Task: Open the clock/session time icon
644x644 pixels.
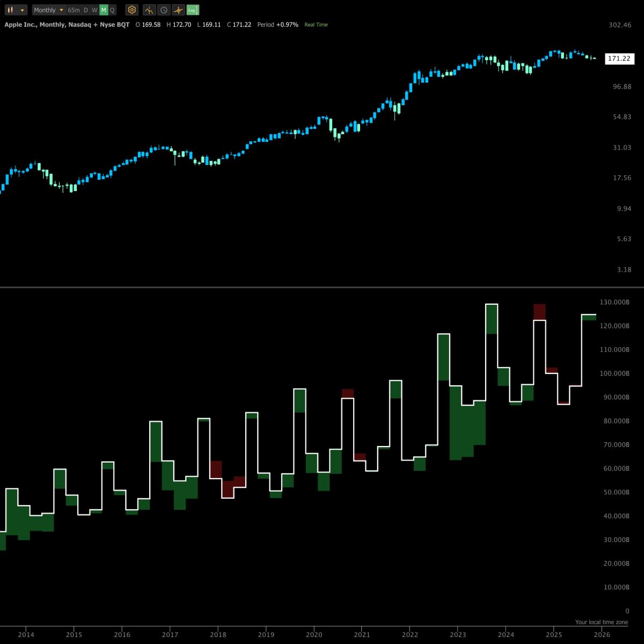Action: coord(163,10)
